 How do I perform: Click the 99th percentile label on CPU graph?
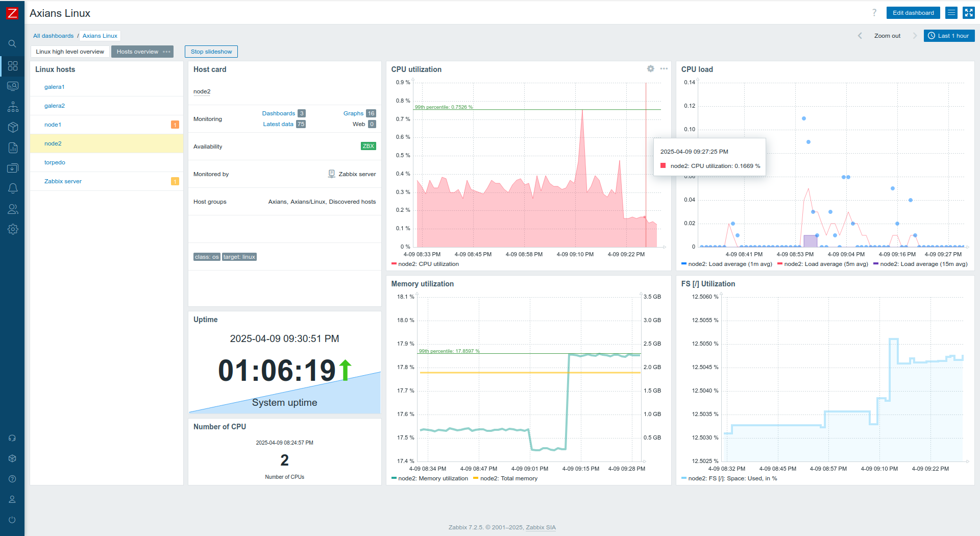(444, 107)
